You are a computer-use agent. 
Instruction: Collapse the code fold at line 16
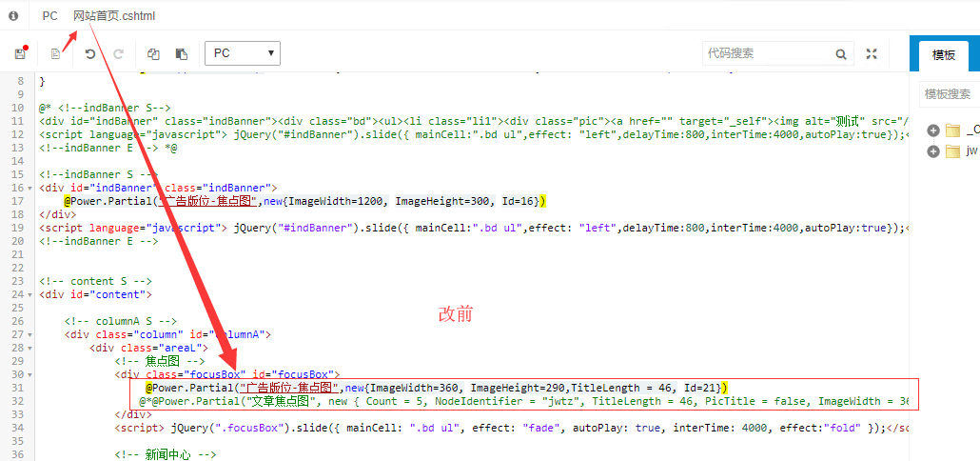tap(33, 189)
